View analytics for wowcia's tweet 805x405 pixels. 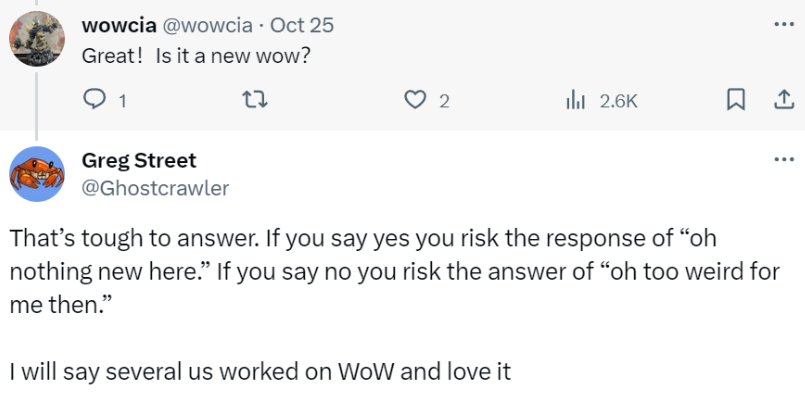(x=575, y=100)
